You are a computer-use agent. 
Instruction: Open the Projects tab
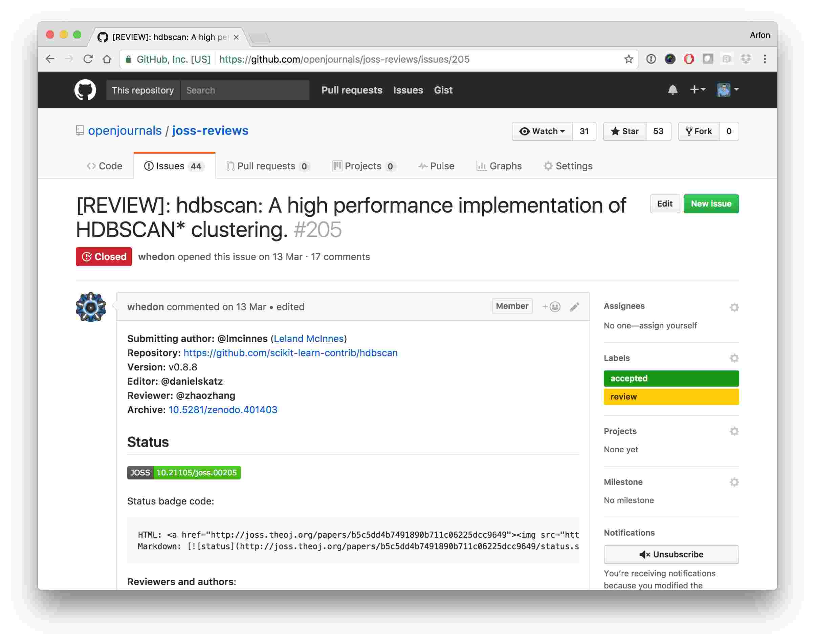[364, 166]
